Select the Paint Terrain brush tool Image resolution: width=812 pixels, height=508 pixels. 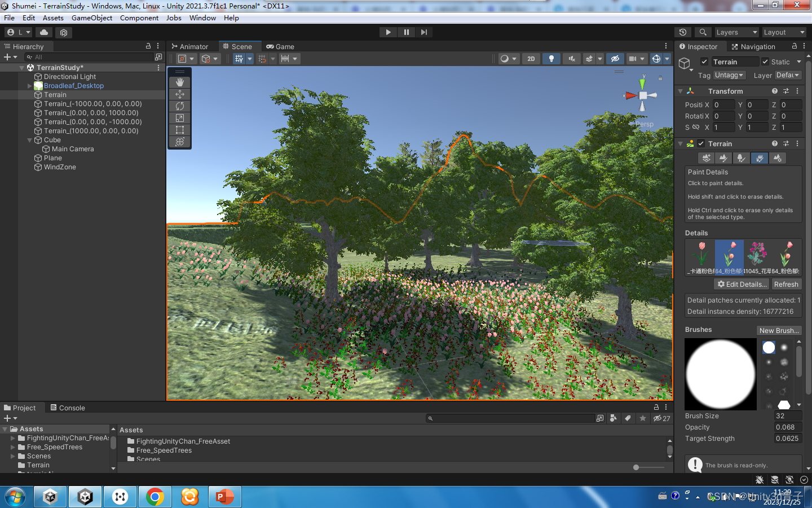pos(723,158)
